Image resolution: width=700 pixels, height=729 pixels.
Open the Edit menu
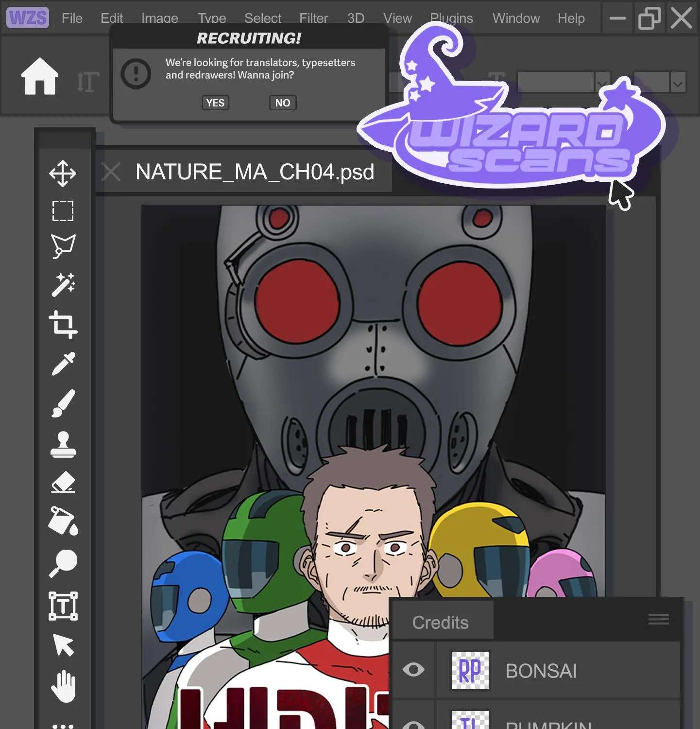click(x=112, y=18)
